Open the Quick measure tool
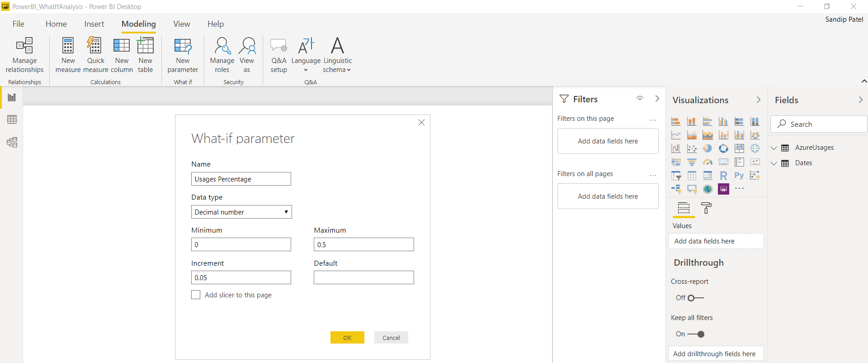 [x=95, y=55]
